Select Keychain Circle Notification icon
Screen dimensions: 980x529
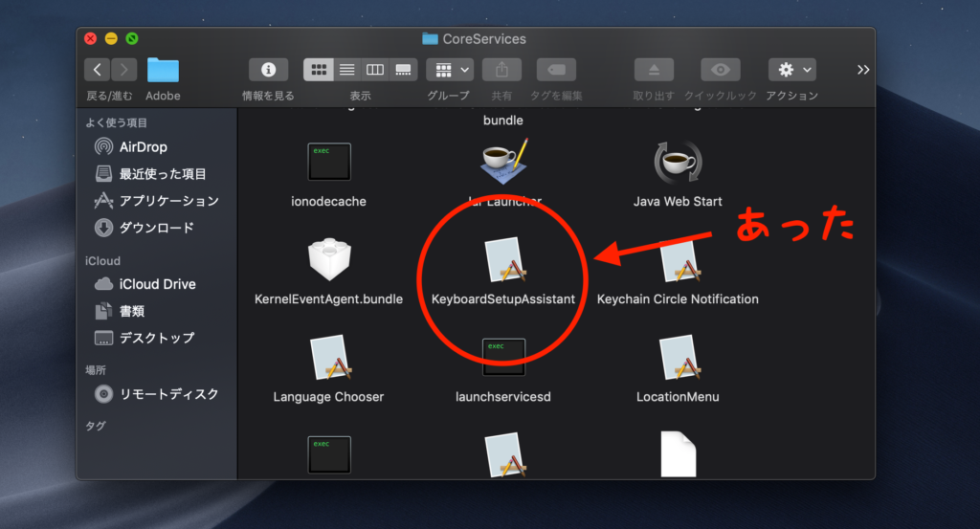[x=680, y=260]
